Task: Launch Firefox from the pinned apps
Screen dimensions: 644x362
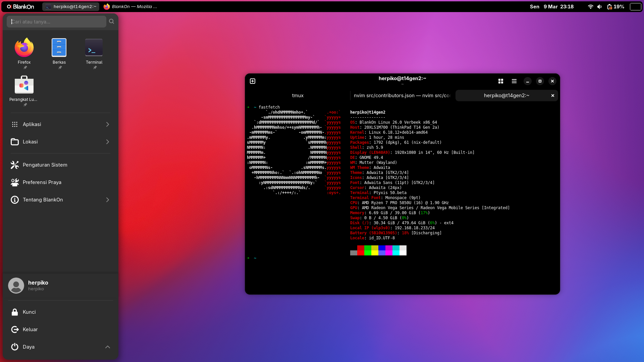Action: coord(24,48)
